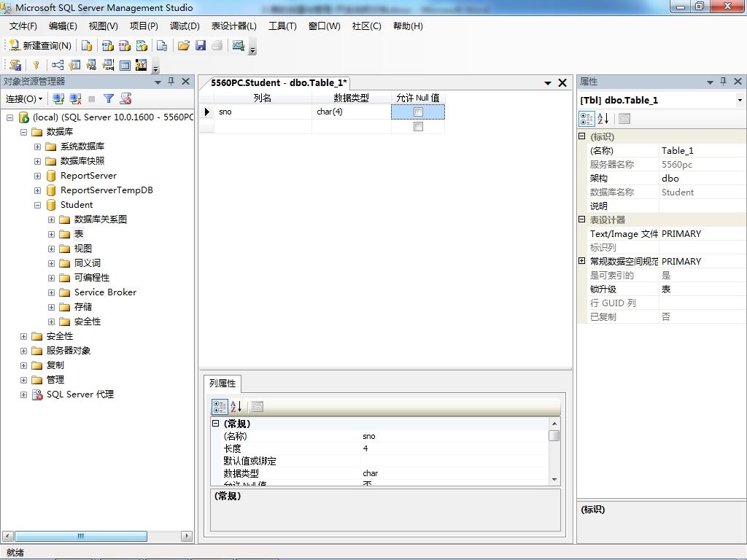Select the 数据库关系图 tree node
747x560 pixels.
[x=101, y=219]
